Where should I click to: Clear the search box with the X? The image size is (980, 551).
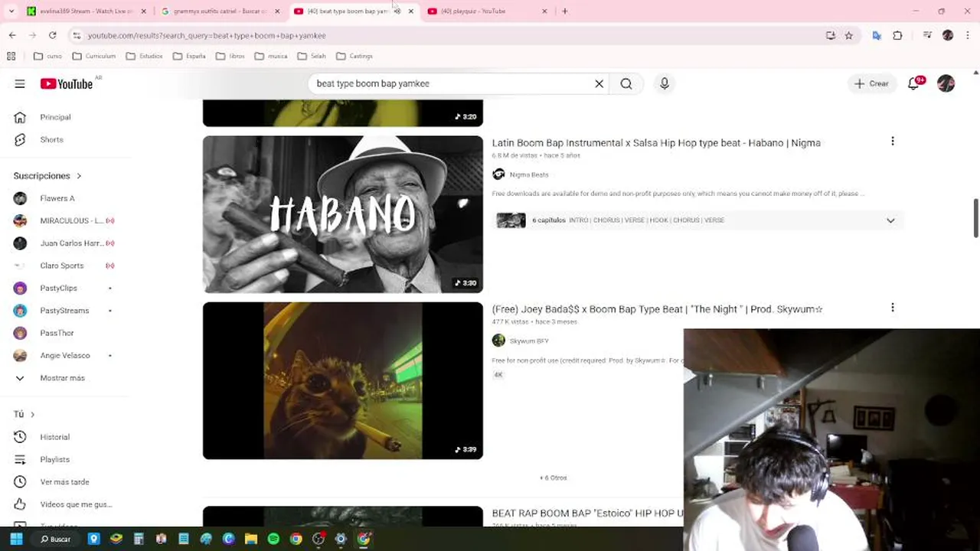(x=599, y=83)
